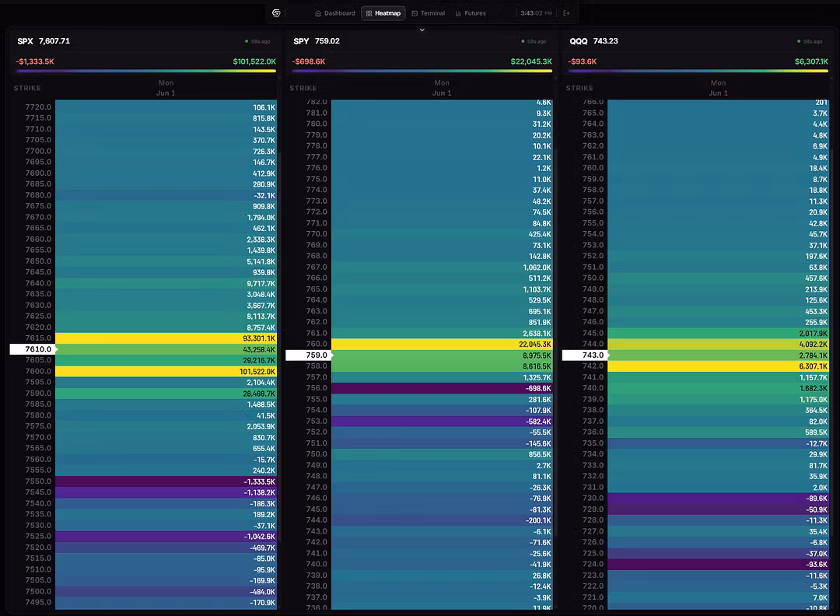The height and width of the screenshot is (616, 840).
Task: Click the SPX 7610.0 current strike marker
Action: (33, 349)
